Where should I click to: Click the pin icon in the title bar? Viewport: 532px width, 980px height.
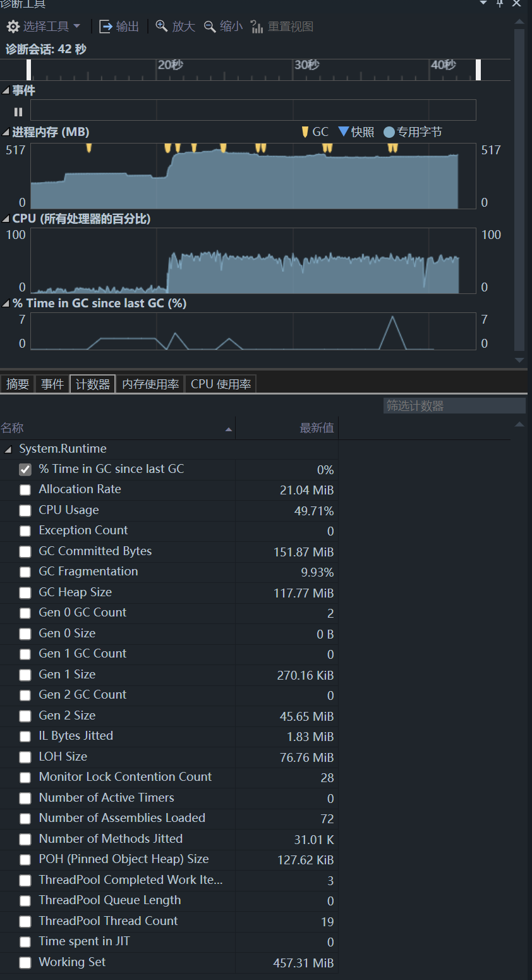coord(500,4)
